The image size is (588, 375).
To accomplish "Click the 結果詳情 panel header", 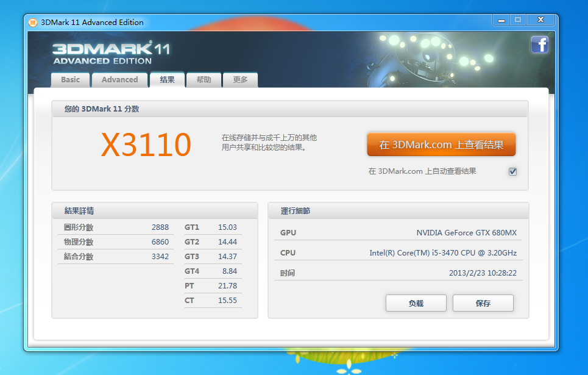I will [155, 210].
